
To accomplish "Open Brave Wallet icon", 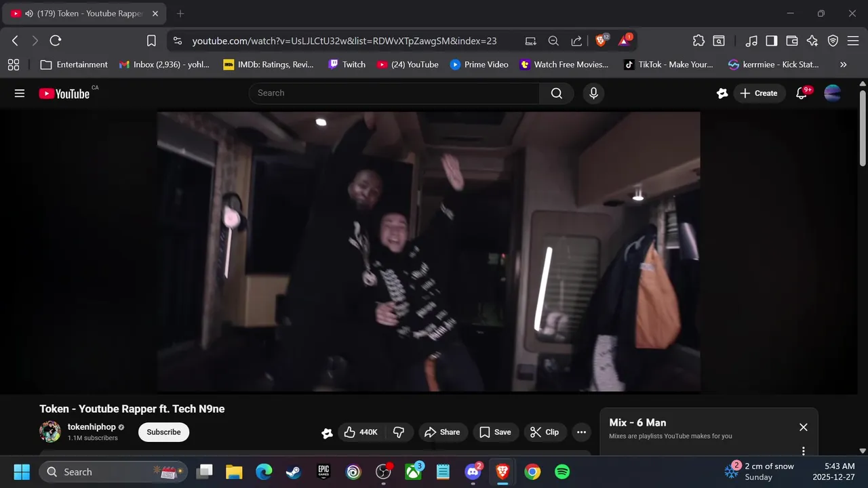I will (792, 41).
